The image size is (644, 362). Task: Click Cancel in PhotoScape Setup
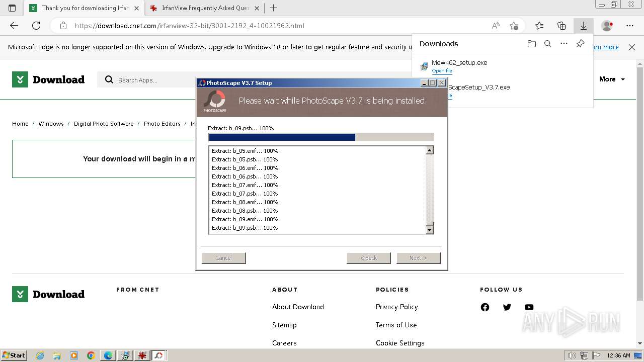224,258
